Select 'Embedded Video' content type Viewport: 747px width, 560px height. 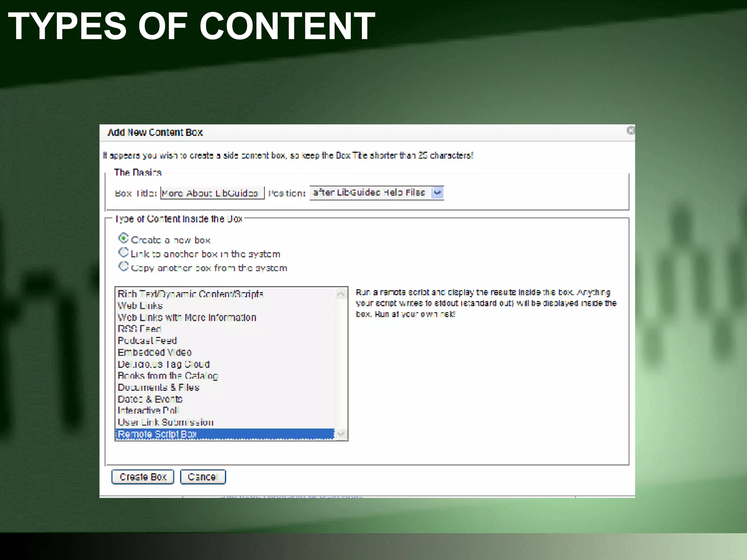tap(225, 352)
